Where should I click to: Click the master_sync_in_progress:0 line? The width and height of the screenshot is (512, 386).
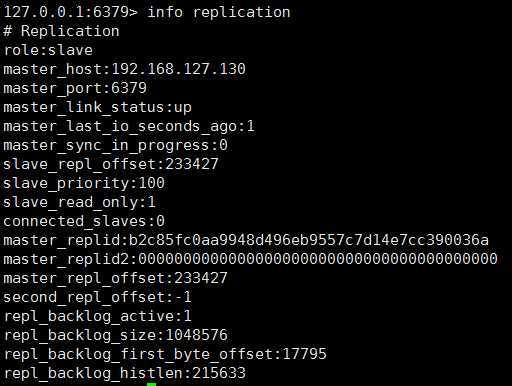[x=115, y=146]
